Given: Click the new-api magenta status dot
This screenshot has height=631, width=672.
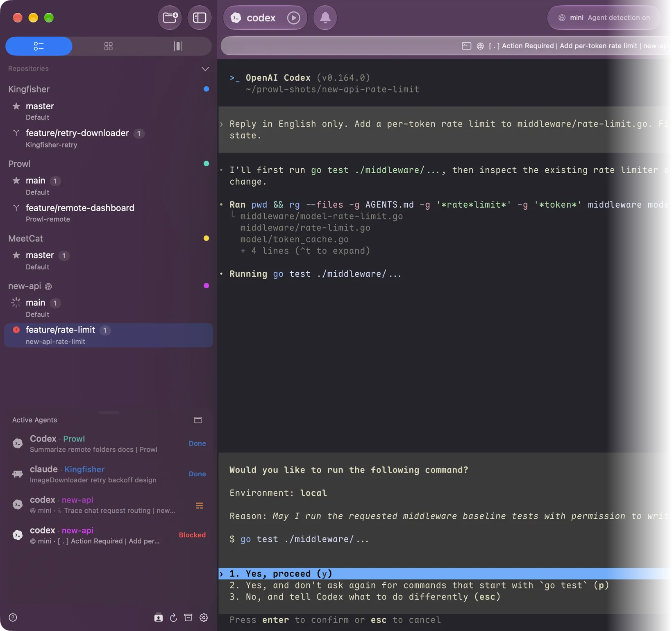Looking at the screenshot, I should tap(206, 286).
